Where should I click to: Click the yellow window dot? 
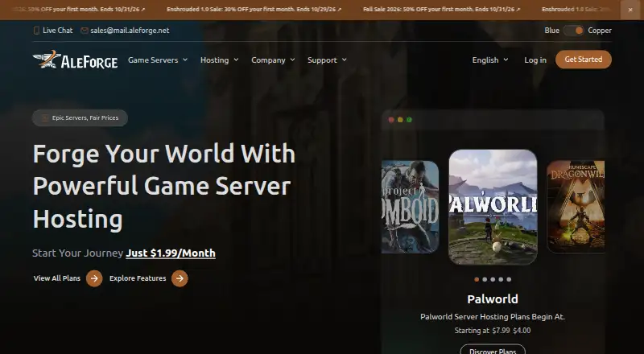400,120
